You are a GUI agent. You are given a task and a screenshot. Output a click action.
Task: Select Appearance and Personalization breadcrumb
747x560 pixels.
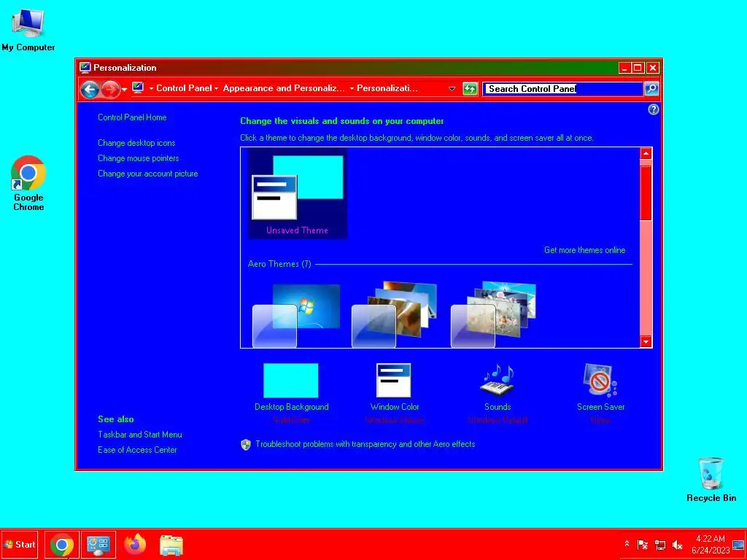pos(284,88)
